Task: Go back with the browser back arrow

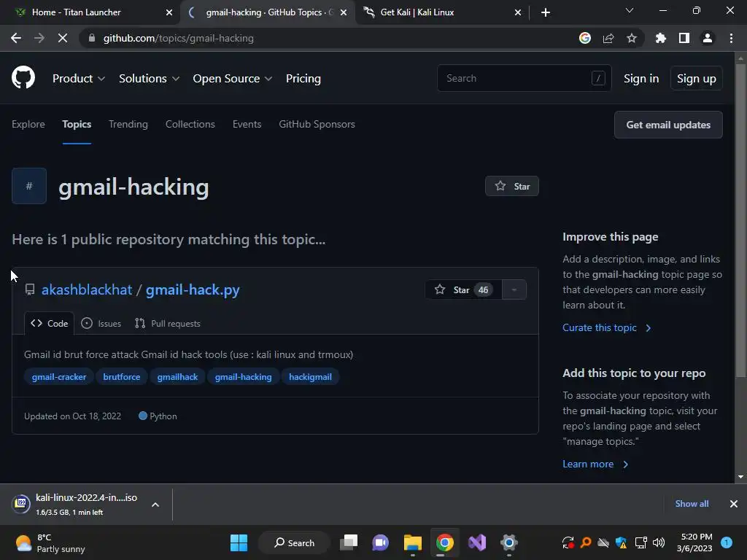Action: tap(16, 38)
